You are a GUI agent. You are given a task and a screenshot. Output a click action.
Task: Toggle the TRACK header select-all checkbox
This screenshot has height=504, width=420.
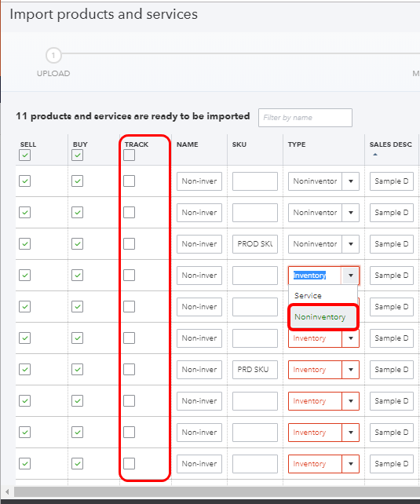pos(130,155)
